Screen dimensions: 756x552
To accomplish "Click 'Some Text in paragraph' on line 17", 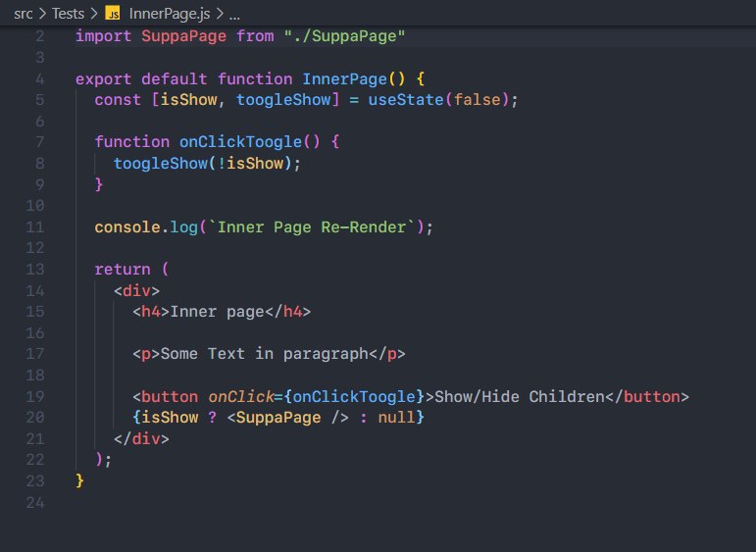I will [264, 354].
